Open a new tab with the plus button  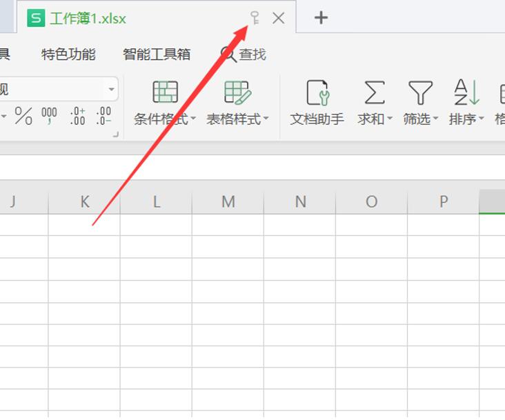(321, 18)
